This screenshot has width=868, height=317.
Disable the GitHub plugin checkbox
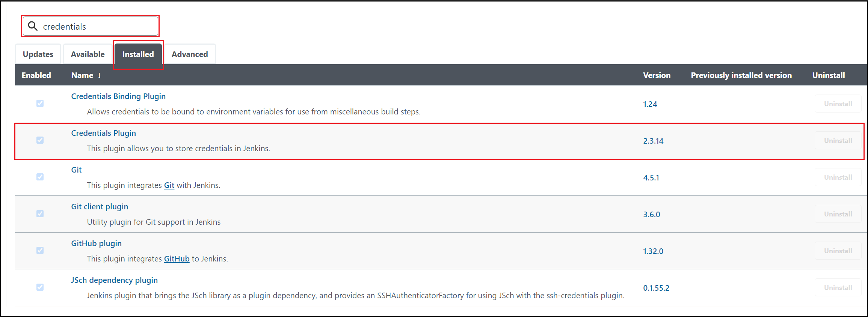(40, 250)
